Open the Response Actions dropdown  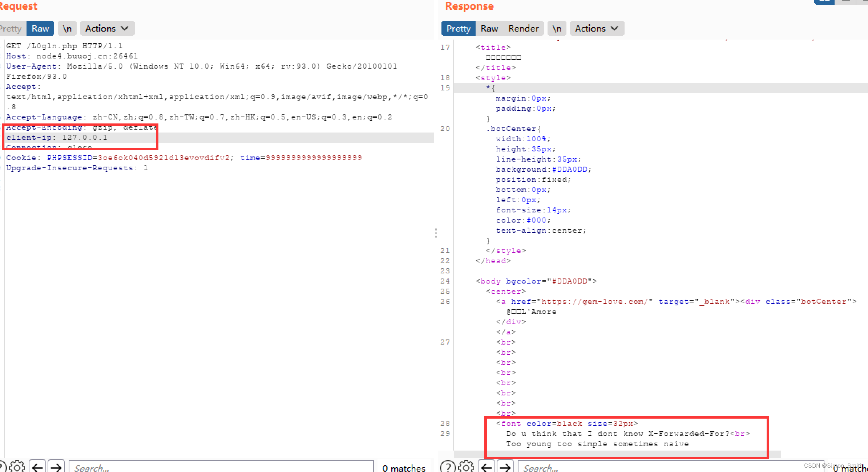(x=597, y=28)
